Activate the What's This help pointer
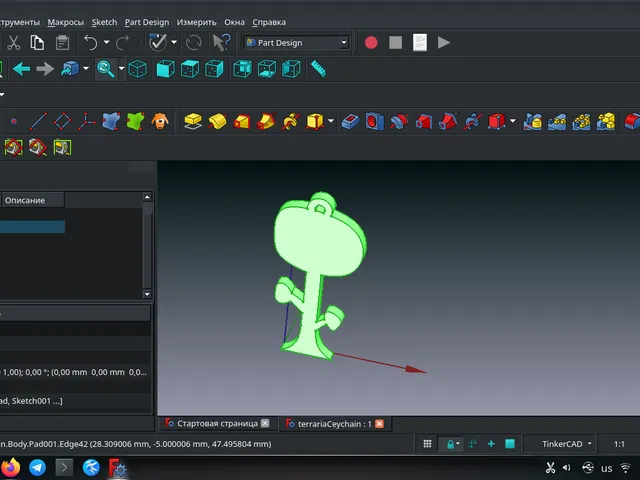The width and height of the screenshot is (640, 480). coord(222,42)
